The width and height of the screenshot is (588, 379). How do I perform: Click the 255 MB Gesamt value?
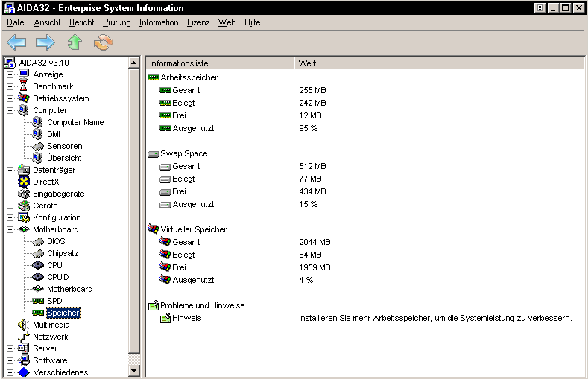312,90
